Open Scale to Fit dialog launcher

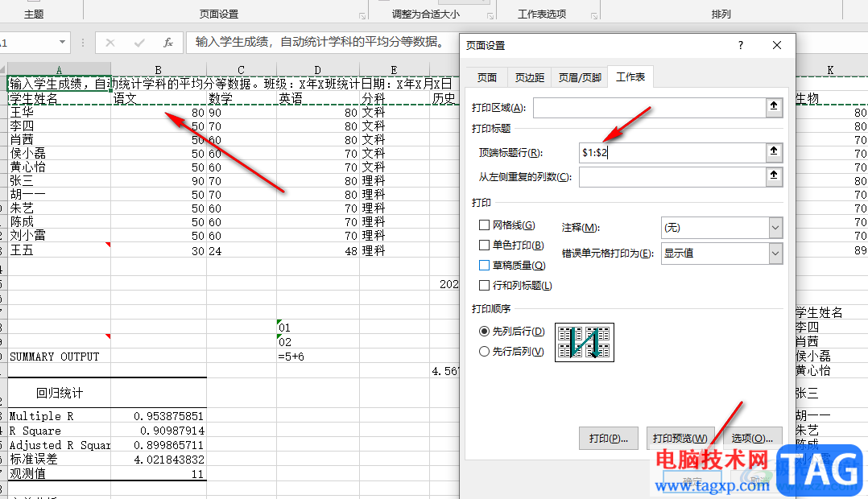tap(490, 16)
